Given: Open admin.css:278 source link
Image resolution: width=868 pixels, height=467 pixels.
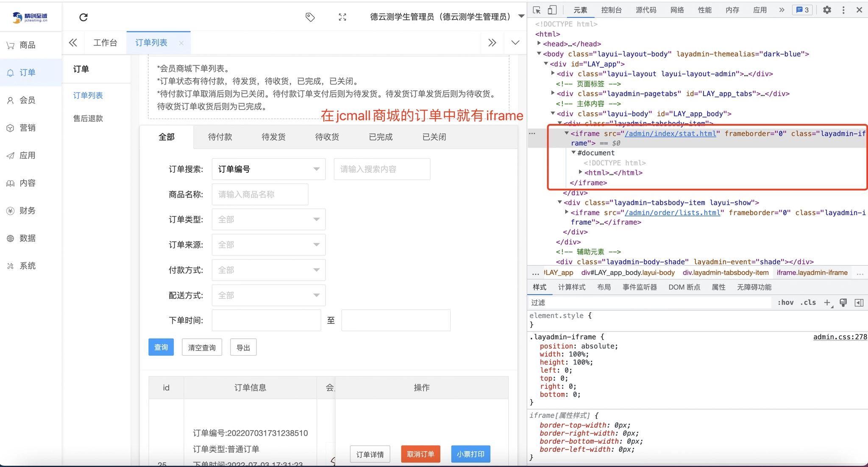Looking at the screenshot, I should pos(840,337).
